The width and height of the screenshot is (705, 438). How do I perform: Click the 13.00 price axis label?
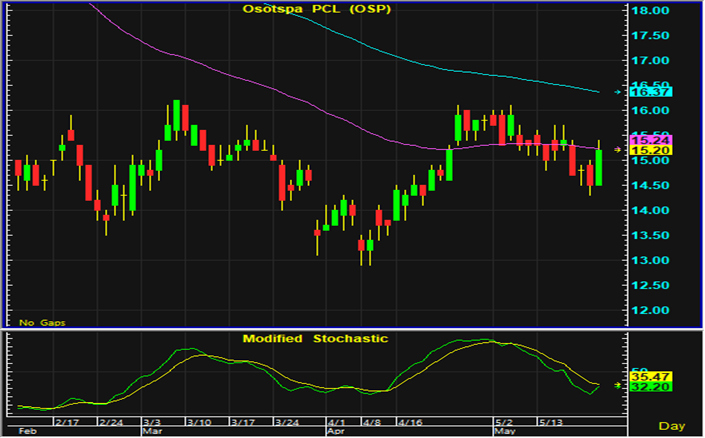coord(650,260)
